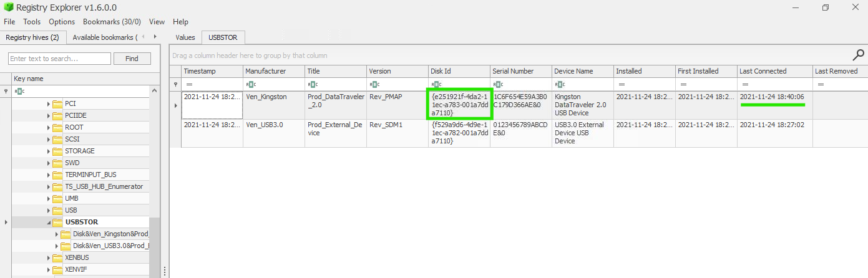Select the Ven_Kingston manufacturer cell
The image size is (868, 278).
274,105
